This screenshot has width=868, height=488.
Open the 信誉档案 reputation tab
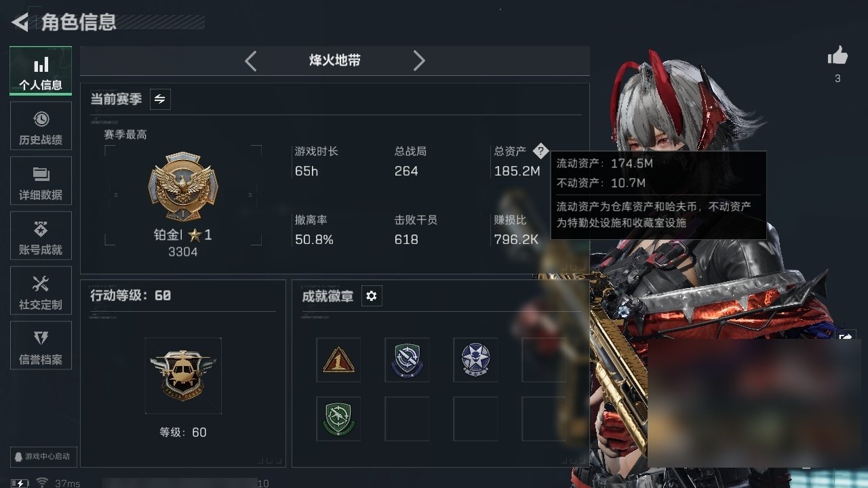(41, 346)
